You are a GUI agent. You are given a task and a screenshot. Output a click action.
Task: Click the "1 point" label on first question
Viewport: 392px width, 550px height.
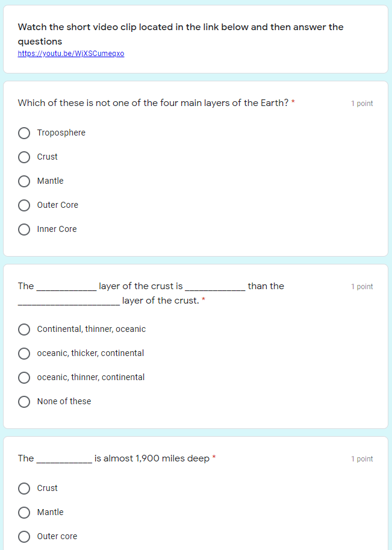[362, 103]
